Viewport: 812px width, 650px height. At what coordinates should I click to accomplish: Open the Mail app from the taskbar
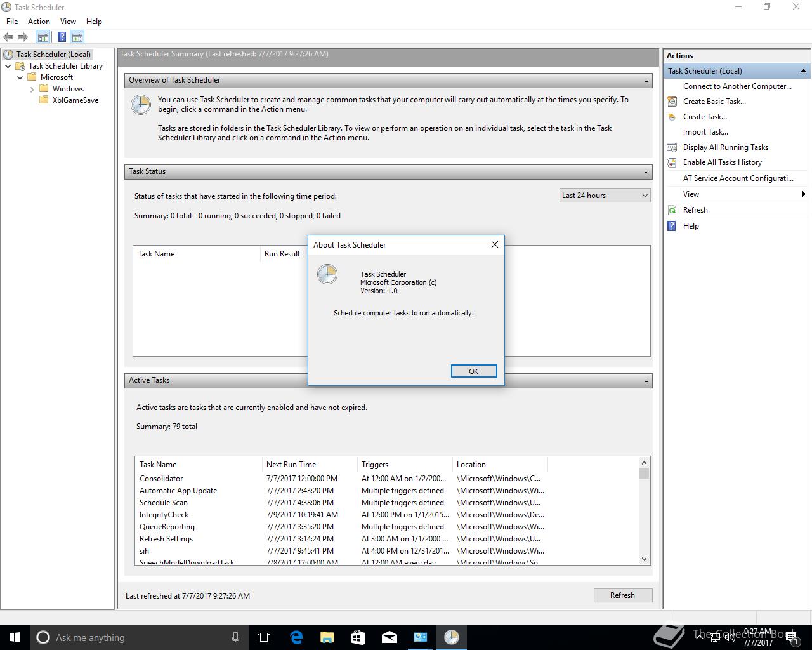[390, 637]
